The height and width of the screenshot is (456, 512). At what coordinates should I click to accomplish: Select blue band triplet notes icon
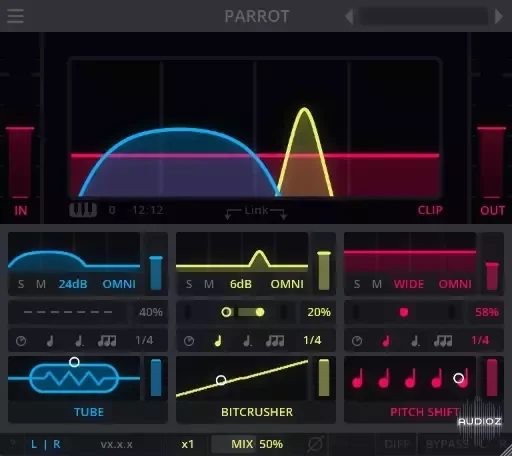click(107, 341)
